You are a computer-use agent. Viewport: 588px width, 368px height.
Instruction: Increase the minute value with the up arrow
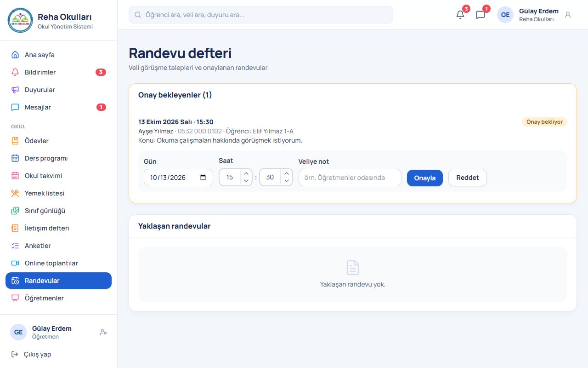tap(287, 173)
